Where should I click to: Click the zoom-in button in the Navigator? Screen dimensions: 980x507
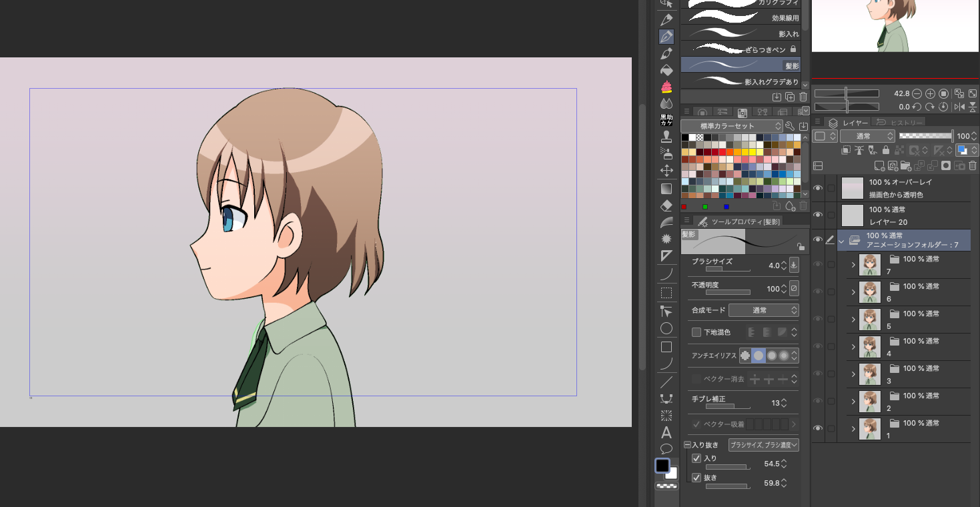click(930, 93)
